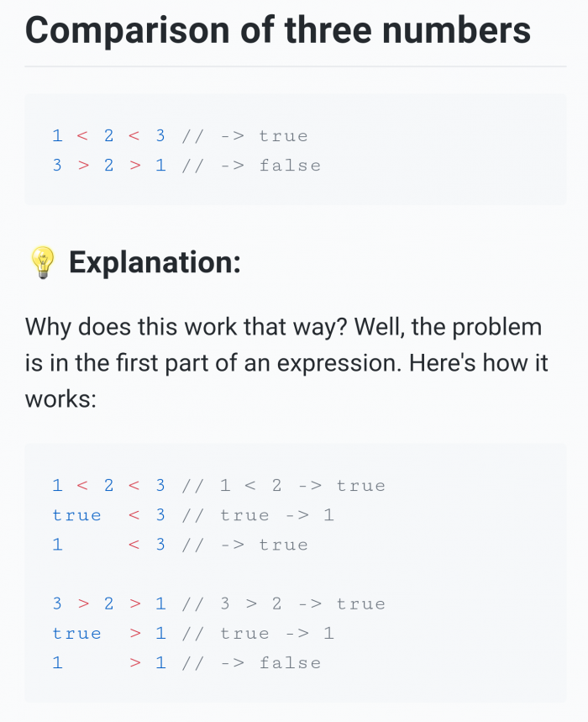This screenshot has height=722, width=588.
Task: Click the "Explanation:" heading text
Action: coord(155,262)
